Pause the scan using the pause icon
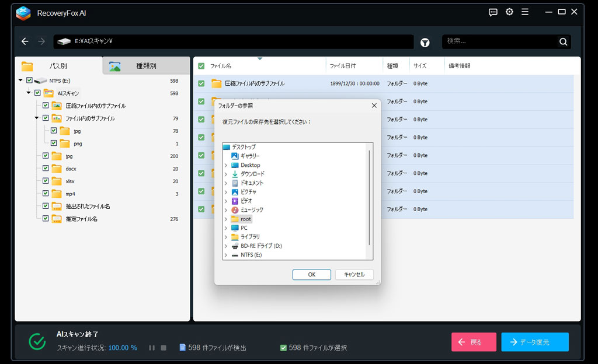Screen dimensions: 598x364 coord(151,348)
